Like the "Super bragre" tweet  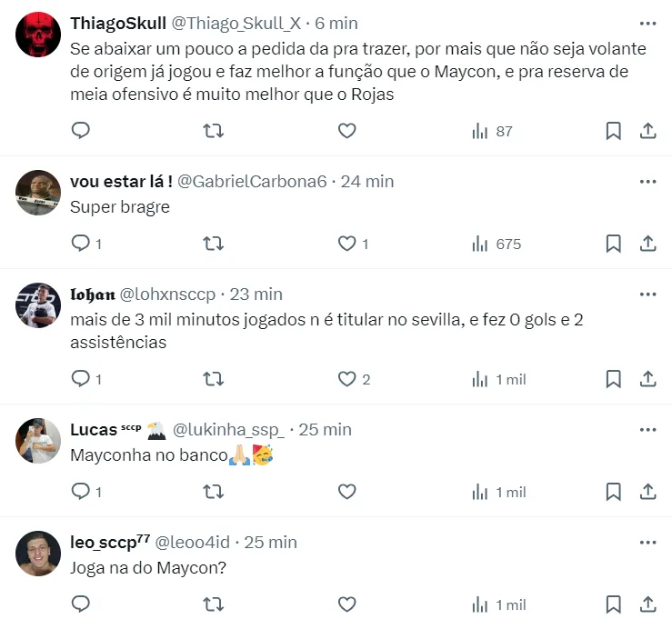coord(346,244)
